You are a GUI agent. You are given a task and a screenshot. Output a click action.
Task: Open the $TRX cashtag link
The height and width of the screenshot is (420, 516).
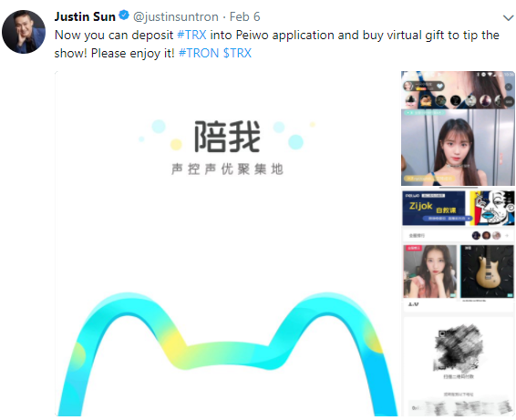(x=237, y=53)
